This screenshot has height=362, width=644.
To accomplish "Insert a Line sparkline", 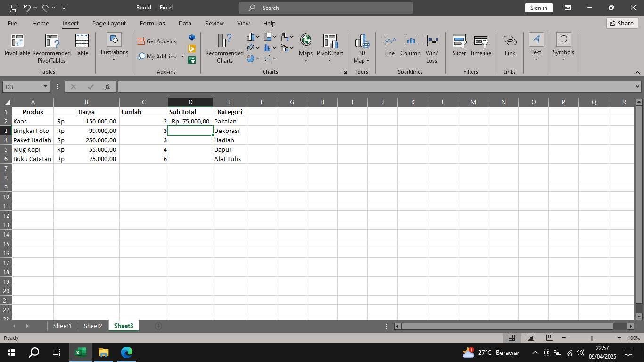I will click(x=389, y=45).
